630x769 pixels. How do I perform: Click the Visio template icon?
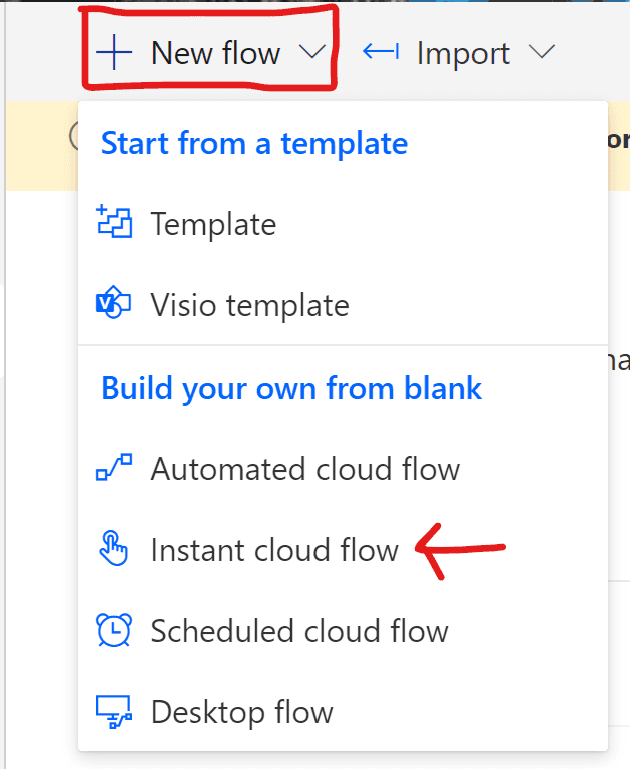tap(113, 304)
